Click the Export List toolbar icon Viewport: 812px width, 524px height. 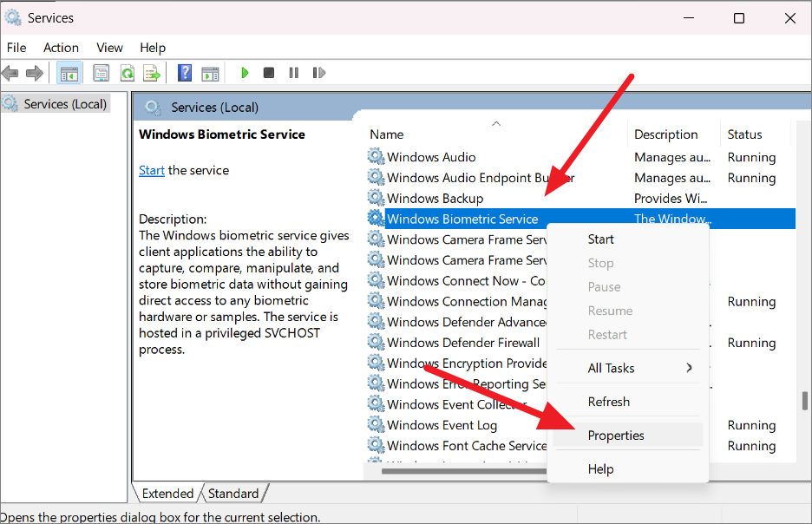tap(153, 73)
